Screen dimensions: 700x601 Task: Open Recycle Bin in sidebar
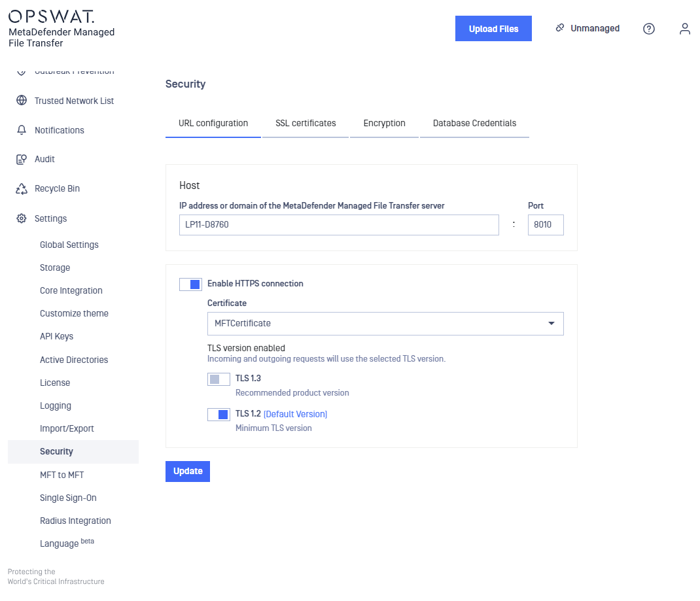click(57, 189)
